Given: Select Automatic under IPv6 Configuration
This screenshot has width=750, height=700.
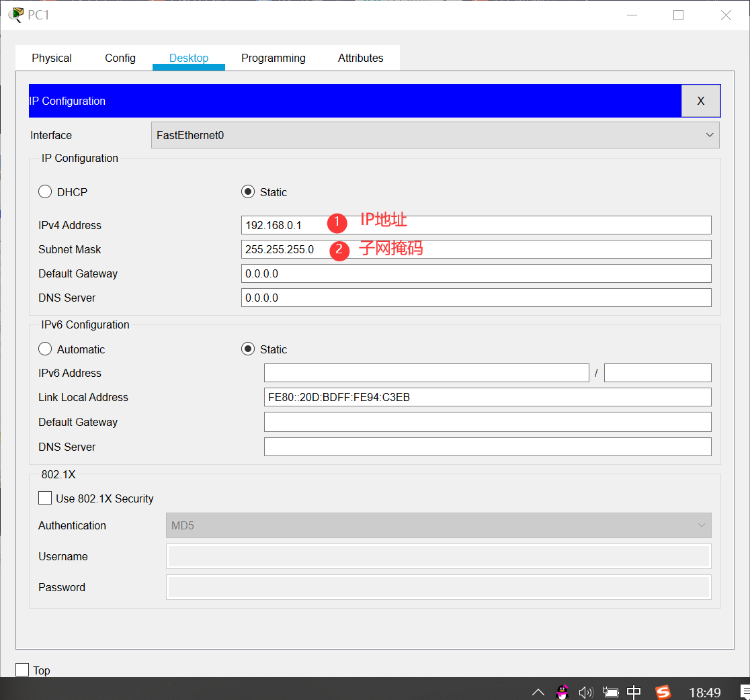Looking at the screenshot, I should coord(44,349).
